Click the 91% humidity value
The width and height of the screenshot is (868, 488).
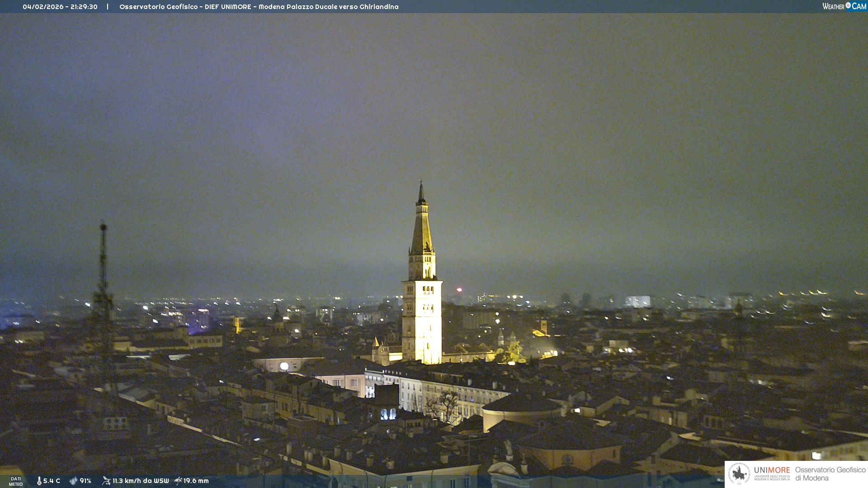(x=85, y=481)
